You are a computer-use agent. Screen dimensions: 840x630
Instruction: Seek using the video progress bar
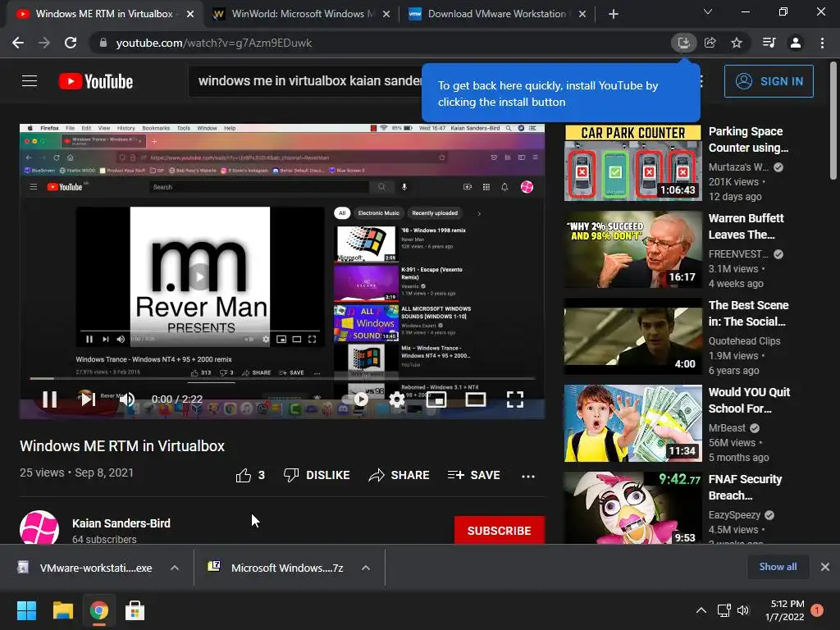(x=282, y=378)
